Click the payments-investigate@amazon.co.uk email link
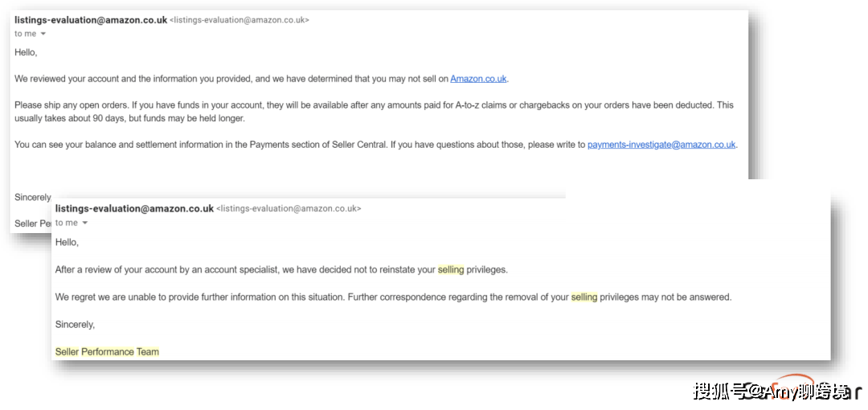Viewport: 868px width, 410px height. pos(661,145)
